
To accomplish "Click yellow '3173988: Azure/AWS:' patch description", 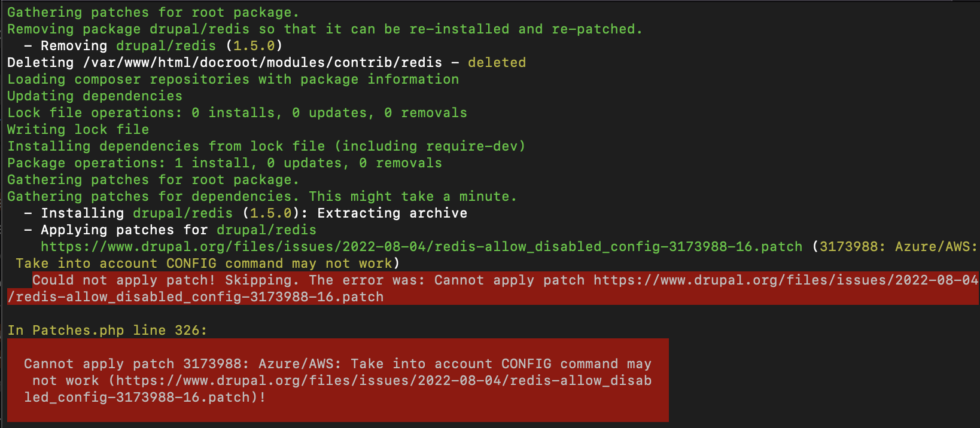I will pyautogui.click(x=899, y=247).
